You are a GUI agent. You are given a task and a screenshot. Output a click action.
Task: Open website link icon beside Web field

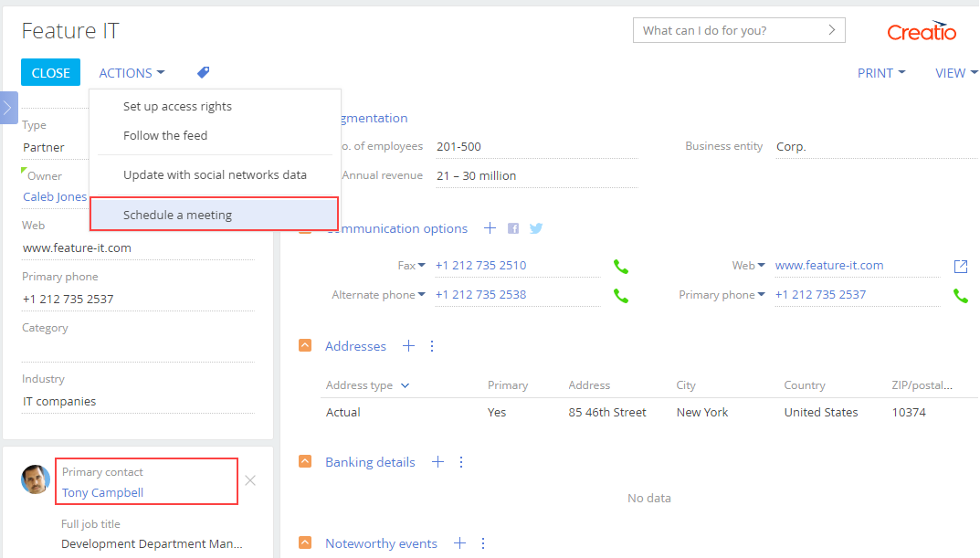961,267
